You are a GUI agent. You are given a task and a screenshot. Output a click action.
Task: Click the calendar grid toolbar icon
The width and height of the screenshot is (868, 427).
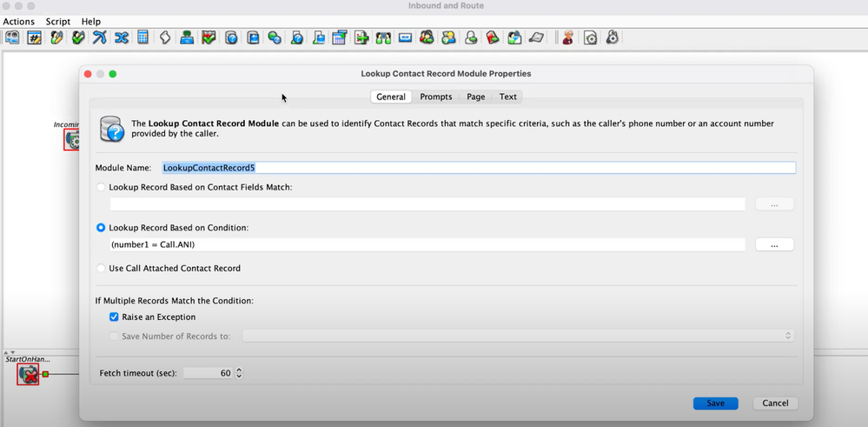340,37
